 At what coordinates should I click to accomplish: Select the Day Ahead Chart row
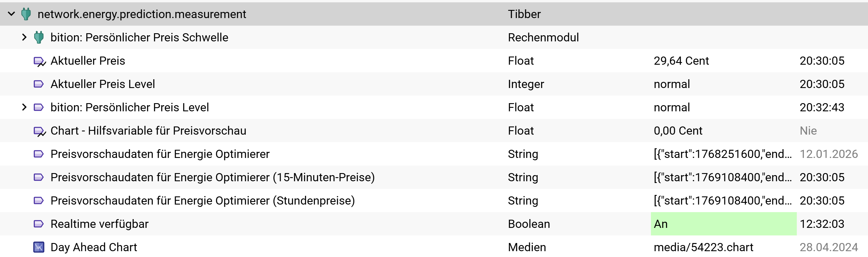click(x=94, y=247)
